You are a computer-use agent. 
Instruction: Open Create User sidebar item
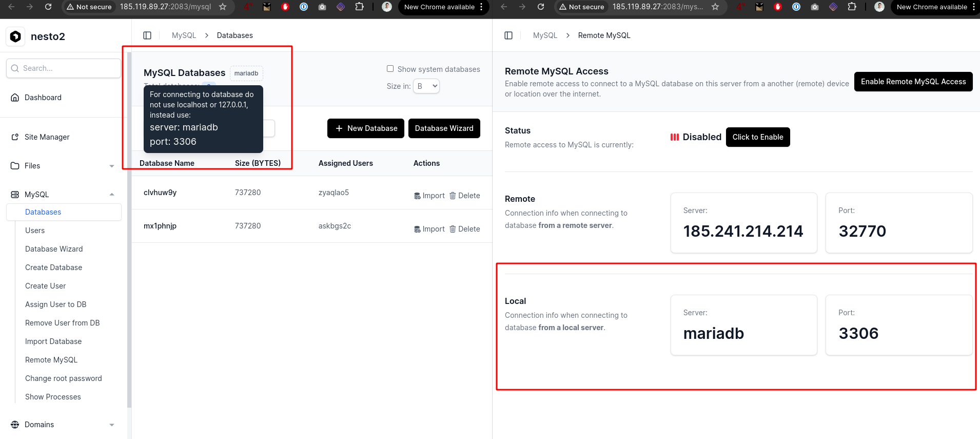point(46,286)
